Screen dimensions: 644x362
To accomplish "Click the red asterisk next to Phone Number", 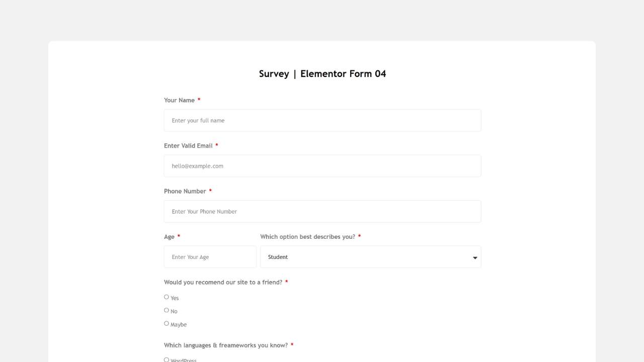I will [210, 191].
